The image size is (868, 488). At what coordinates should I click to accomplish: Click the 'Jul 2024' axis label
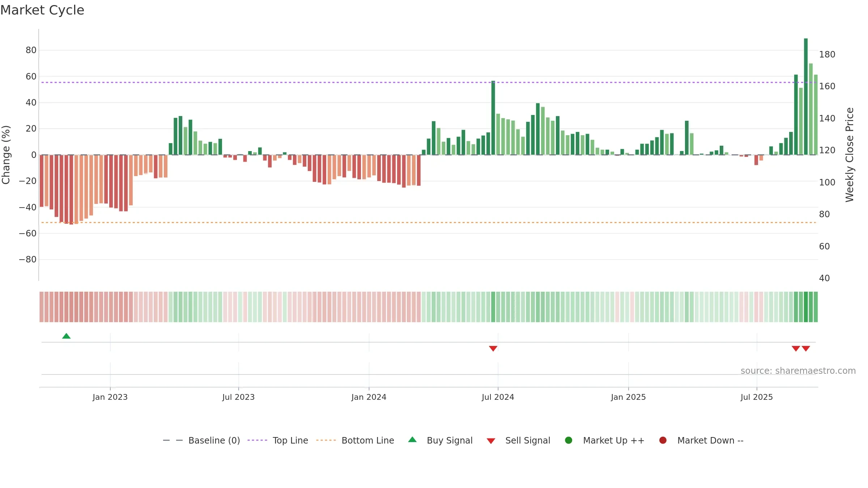pyautogui.click(x=498, y=397)
